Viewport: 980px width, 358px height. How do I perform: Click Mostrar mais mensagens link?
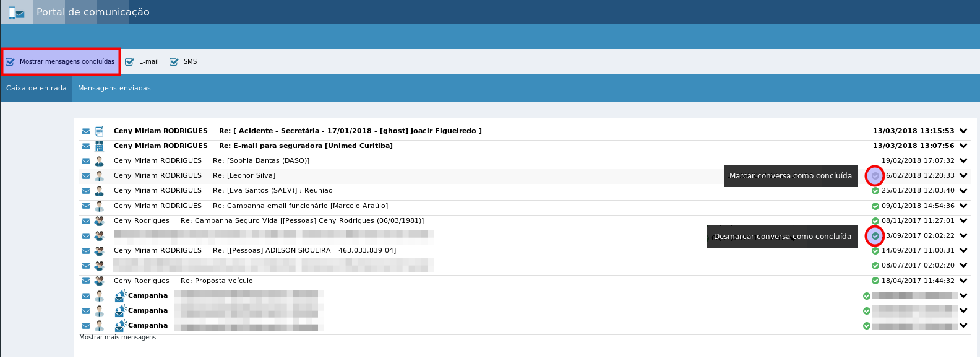[x=118, y=338]
